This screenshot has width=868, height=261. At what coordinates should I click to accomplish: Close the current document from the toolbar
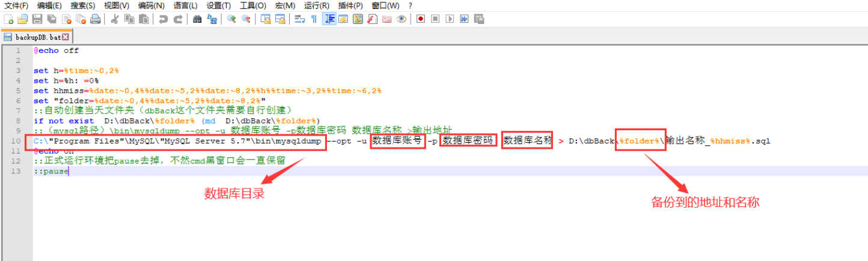tap(66, 19)
